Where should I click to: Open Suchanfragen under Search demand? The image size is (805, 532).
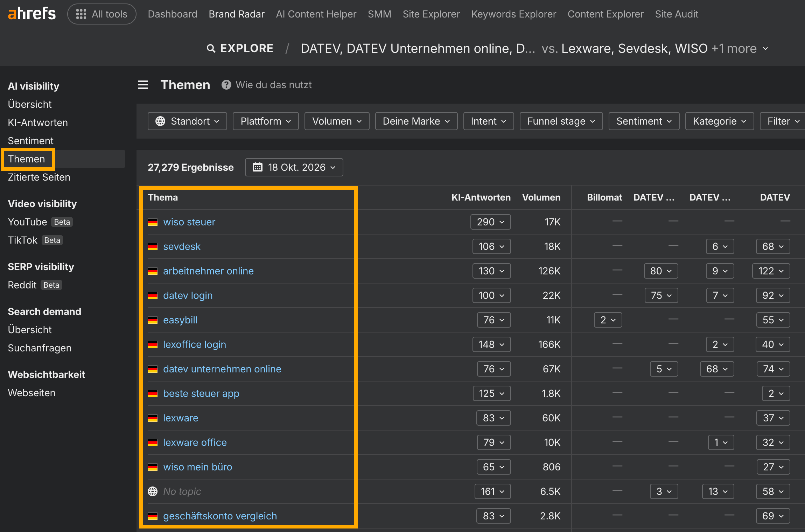pos(40,348)
